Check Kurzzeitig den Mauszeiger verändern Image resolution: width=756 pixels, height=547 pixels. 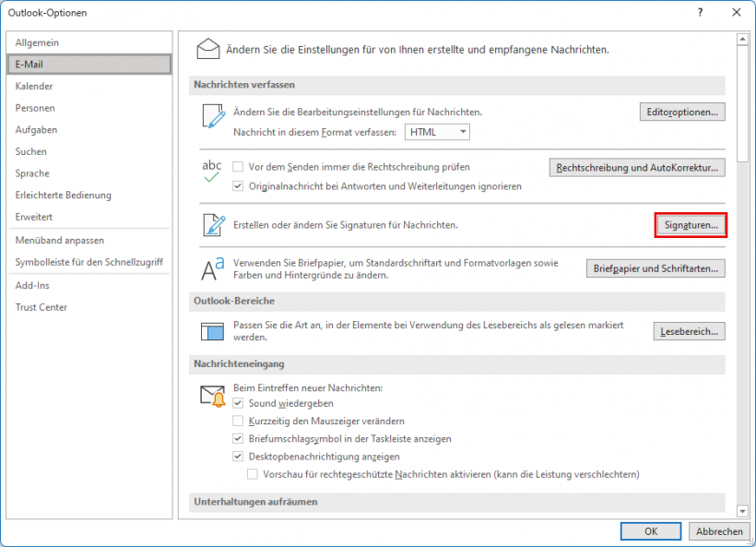pyautogui.click(x=238, y=421)
